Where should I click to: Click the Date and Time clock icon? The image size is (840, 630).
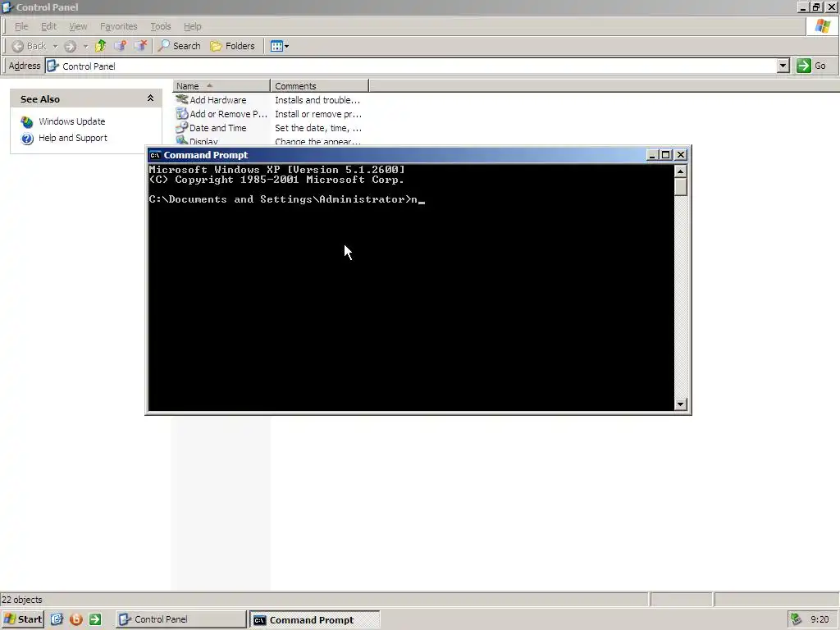coord(182,127)
